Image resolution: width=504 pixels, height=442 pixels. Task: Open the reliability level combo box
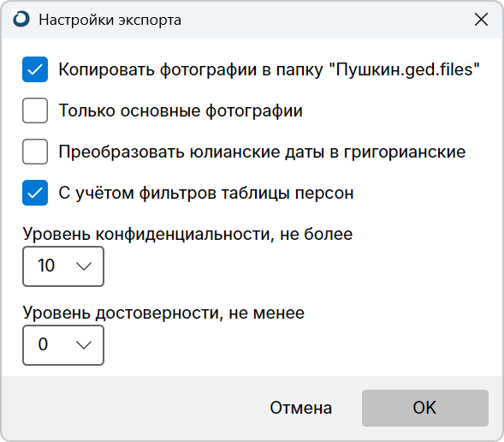63,345
